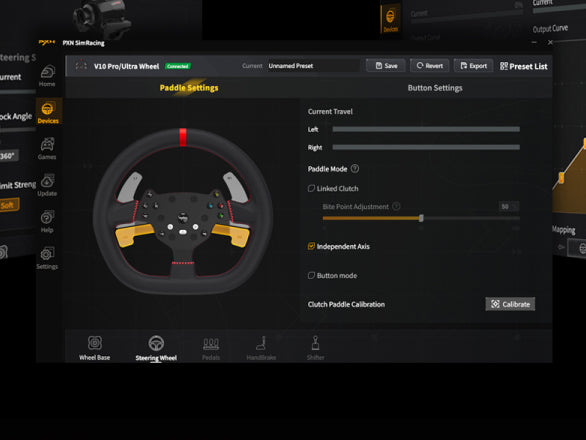The height and width of the screenshot is (440, 586).
Task: Click the bite point value box showing 50
Action: pos(509,206)
